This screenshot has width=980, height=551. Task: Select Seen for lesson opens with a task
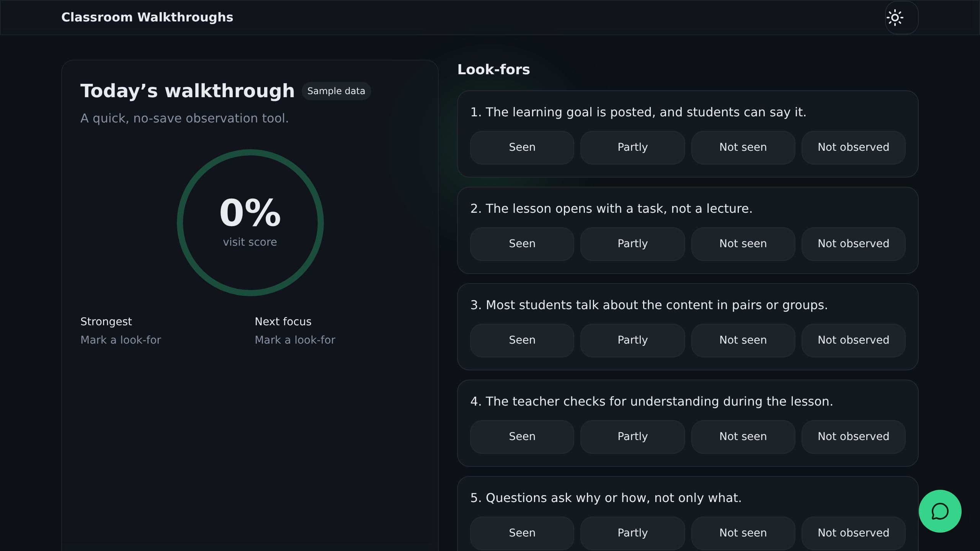(522, 244)
